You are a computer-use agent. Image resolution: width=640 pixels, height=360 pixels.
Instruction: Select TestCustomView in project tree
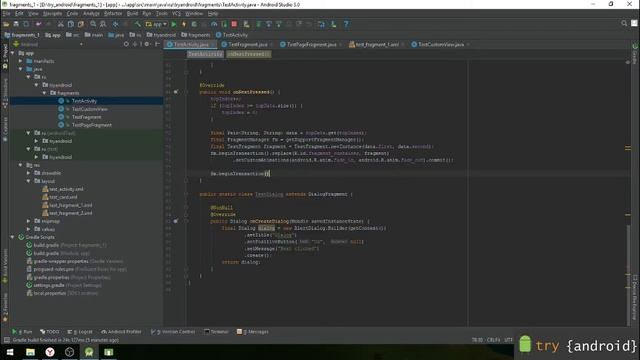(89, 109)
